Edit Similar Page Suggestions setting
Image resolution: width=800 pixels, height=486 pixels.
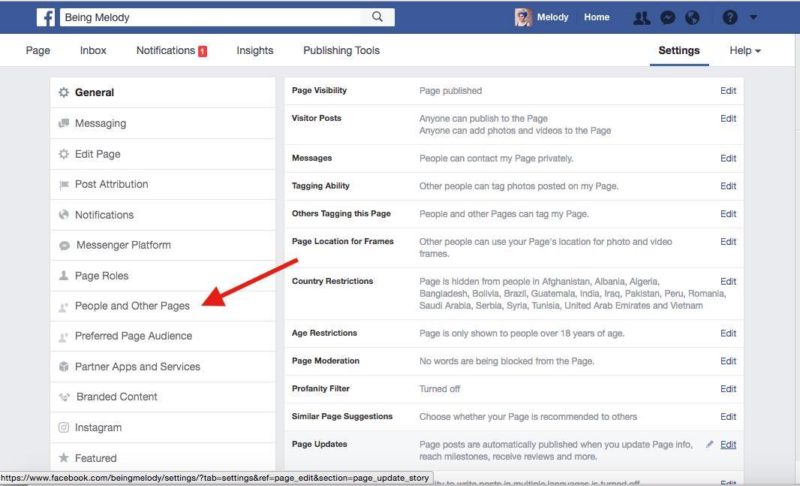[x=728, y=417]
